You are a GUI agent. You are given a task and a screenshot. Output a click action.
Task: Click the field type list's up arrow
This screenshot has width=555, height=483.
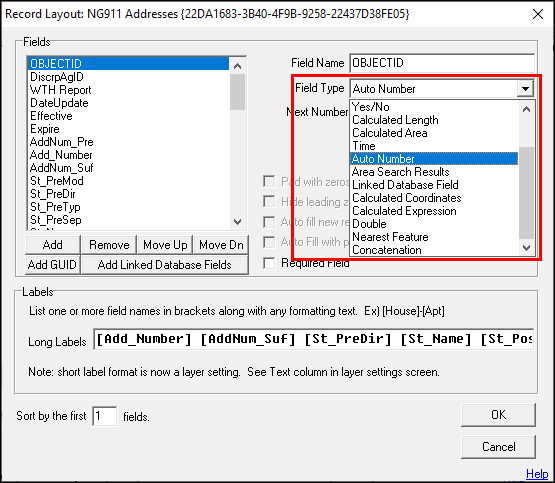[527, 109]
